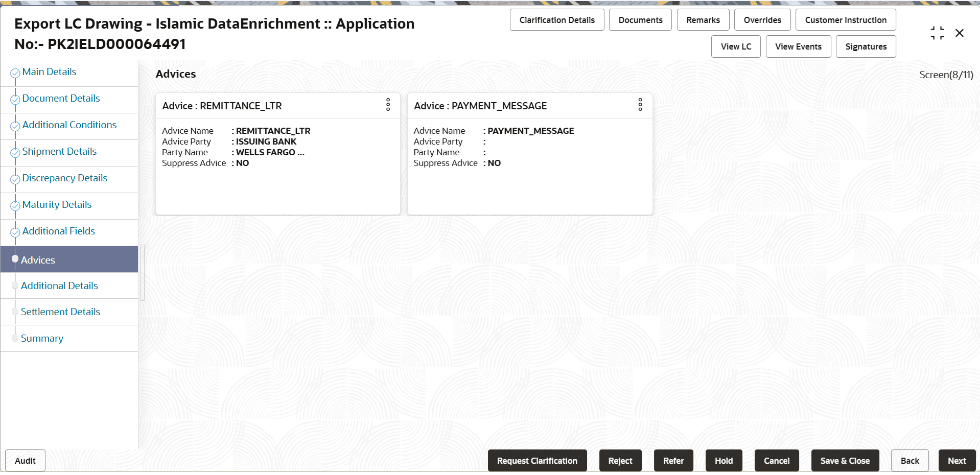Click the Screen(8/11) indicator text
Image resolution: width=980 pixels, height=475 pixels.
(x=946, y=75)
